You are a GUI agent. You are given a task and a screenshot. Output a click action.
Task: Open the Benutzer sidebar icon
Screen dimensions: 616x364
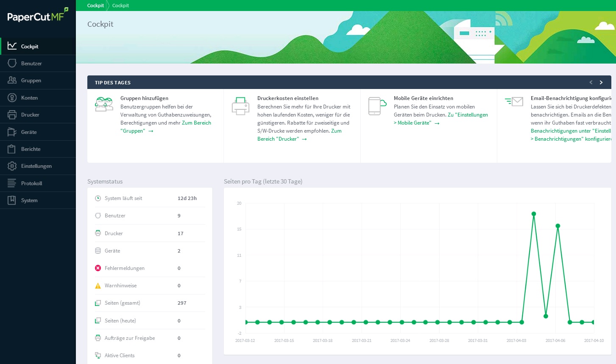12,64
